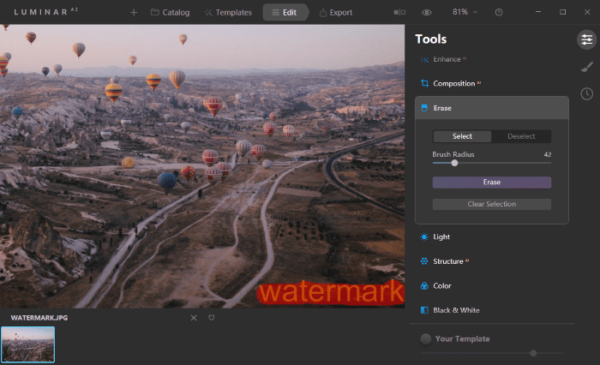Click the plus add-image icon
The image size is (600, 365).
(134, 13)
